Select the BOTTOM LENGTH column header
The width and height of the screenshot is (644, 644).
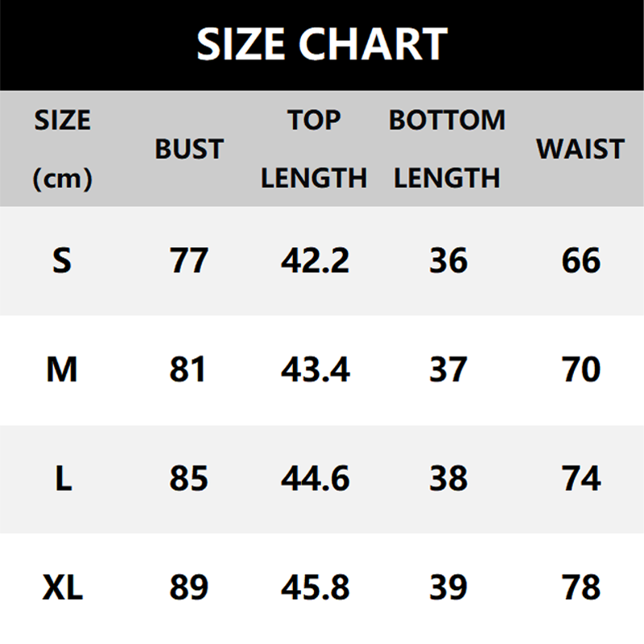click(x=447, y=149)
